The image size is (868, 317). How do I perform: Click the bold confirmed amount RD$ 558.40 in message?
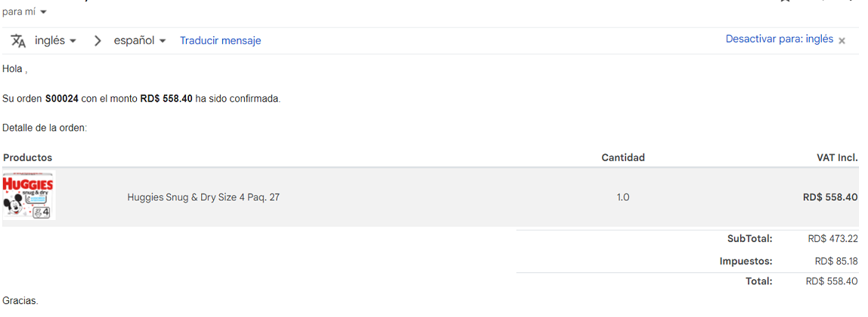pos(166,99)
